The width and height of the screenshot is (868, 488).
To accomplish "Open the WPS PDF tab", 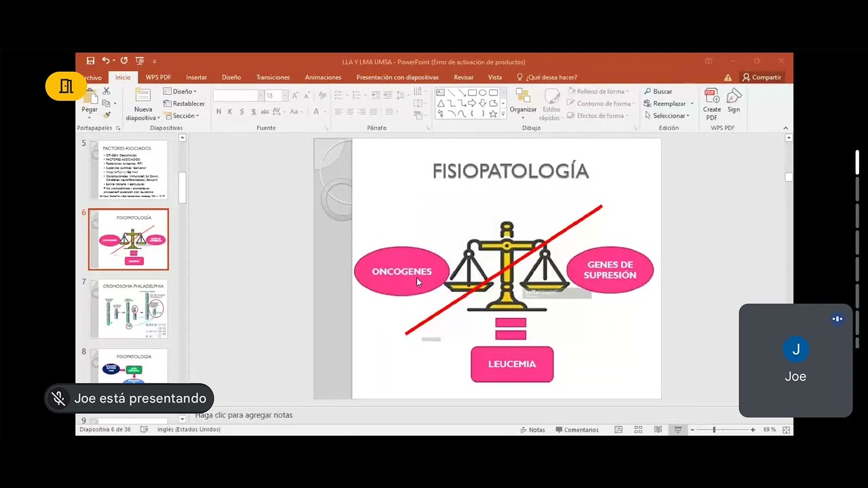I will tap(158, 77).
